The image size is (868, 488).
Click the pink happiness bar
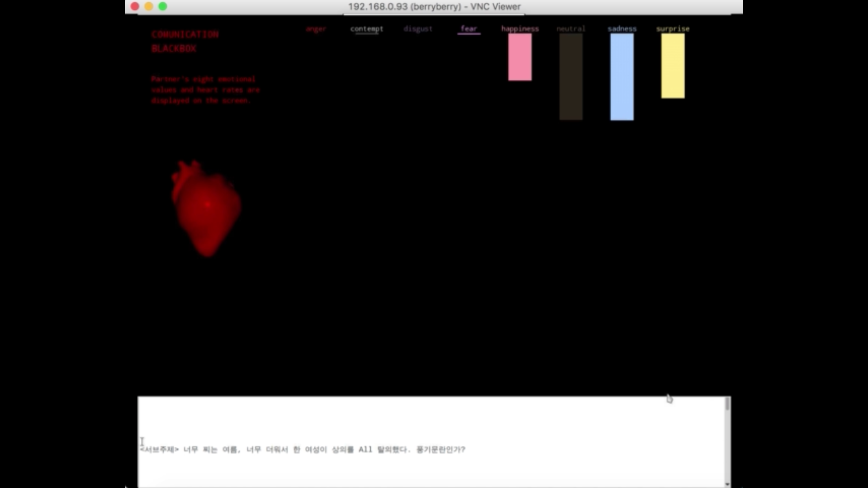[520, 57]
